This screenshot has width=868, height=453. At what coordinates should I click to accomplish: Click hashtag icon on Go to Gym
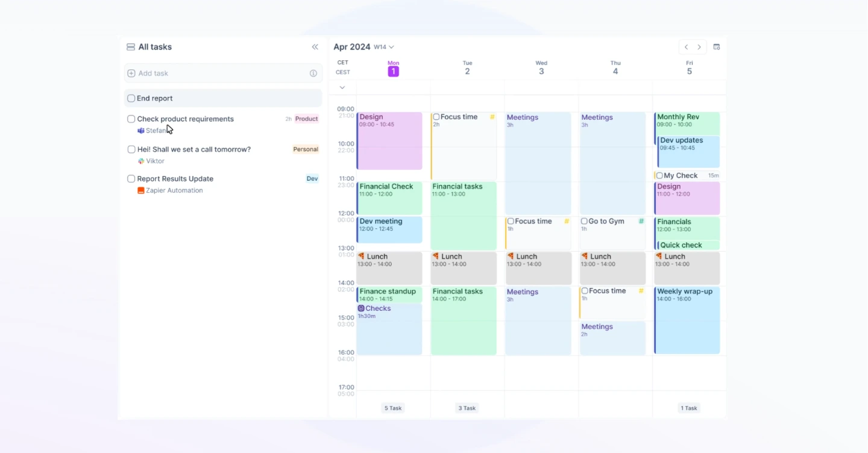(641, 222)
